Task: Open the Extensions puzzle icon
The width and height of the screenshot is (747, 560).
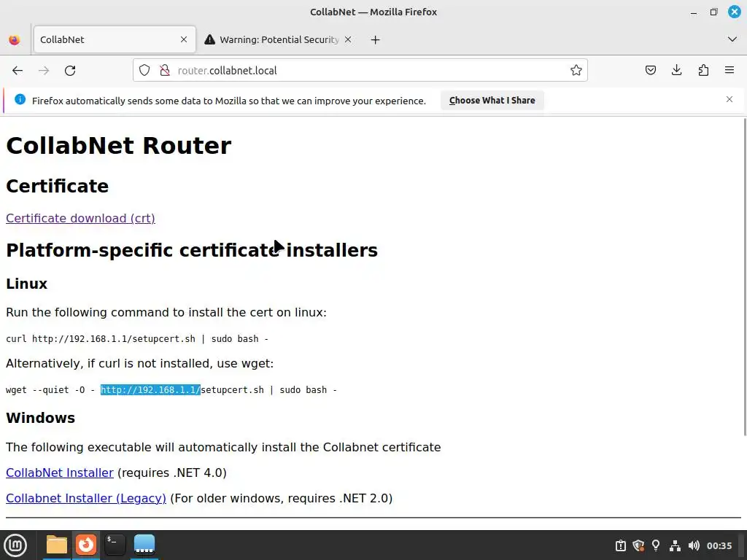Action: point(703,71)
